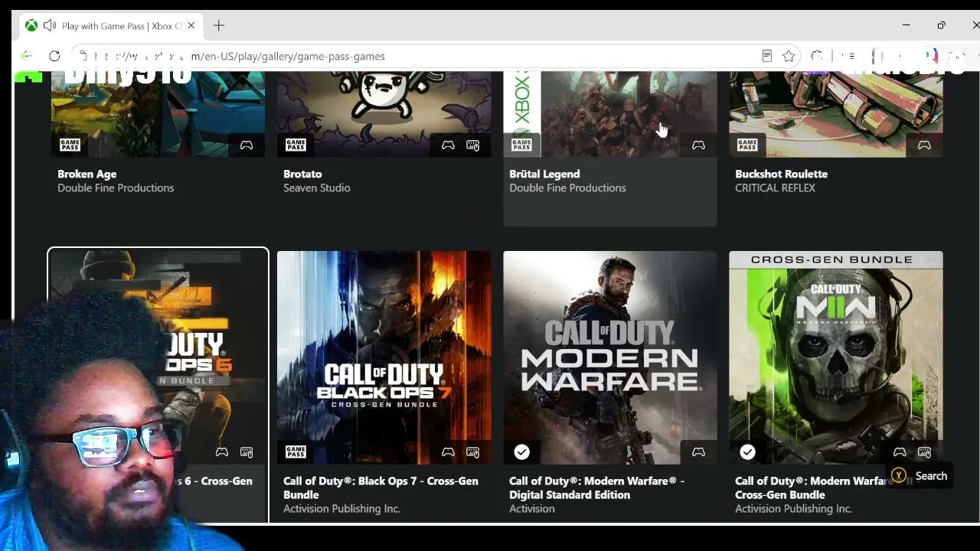
Task: Click the controller icon on MWII Cross-Gen Bundle
Action: pos(900,452)
